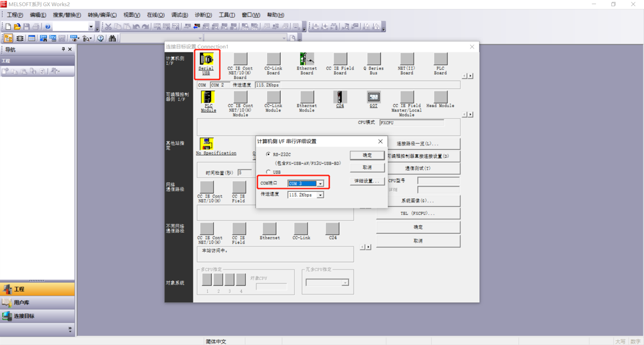Select the PLC Module icon
This screenshot has height=345, width=644.
208,97
